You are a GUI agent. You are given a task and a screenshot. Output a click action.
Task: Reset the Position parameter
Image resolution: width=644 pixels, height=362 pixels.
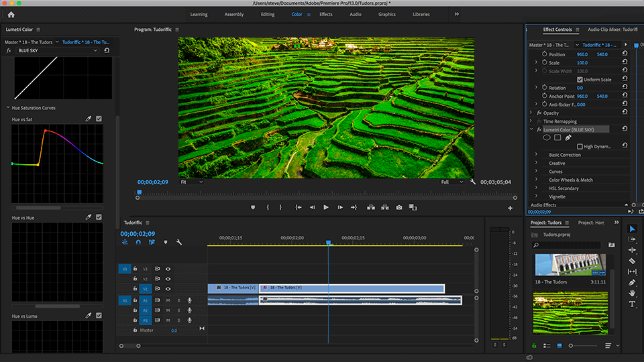point(625,54)
